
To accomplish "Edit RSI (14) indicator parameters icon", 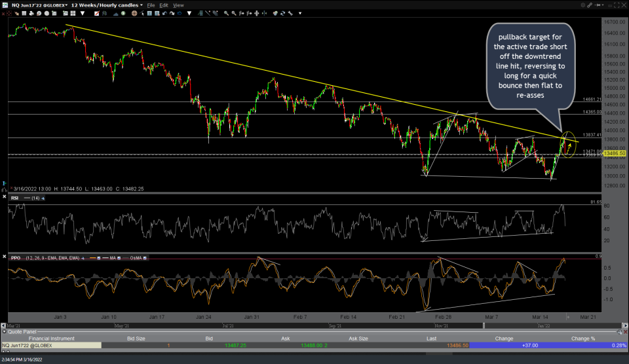I will (43, 198).
